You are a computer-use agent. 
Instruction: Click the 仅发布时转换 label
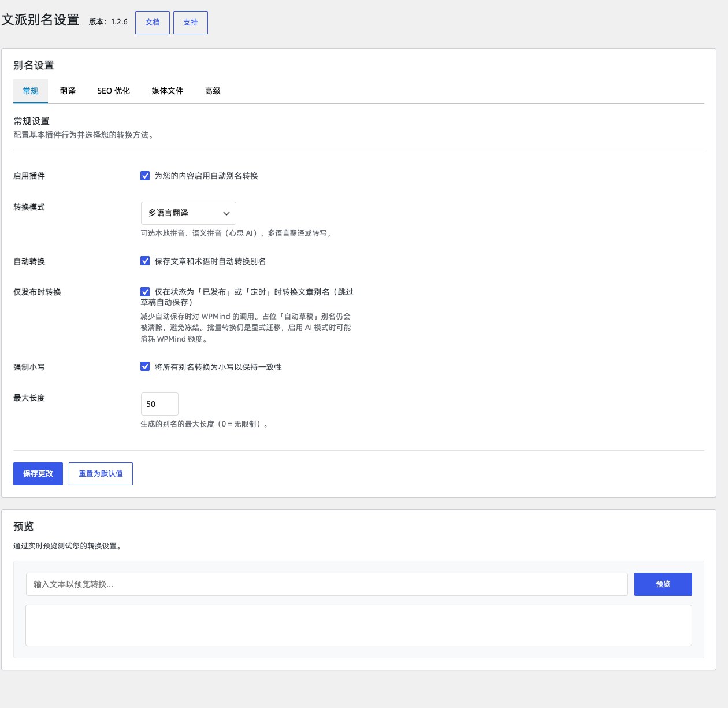37,292
